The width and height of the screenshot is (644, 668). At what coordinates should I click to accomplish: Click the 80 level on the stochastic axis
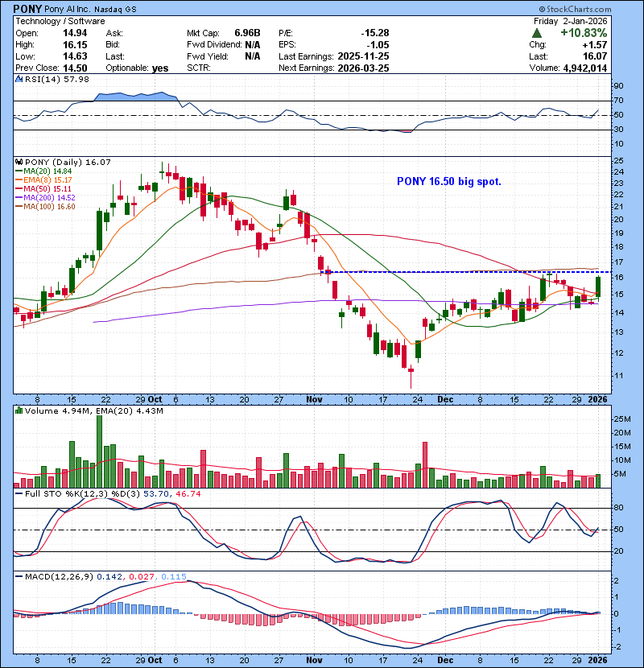618,508
